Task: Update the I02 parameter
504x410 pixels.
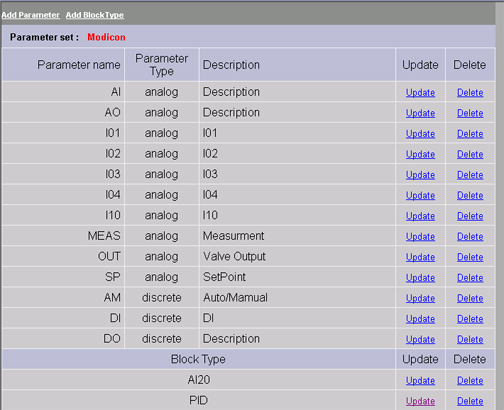Action: (420, 154)
